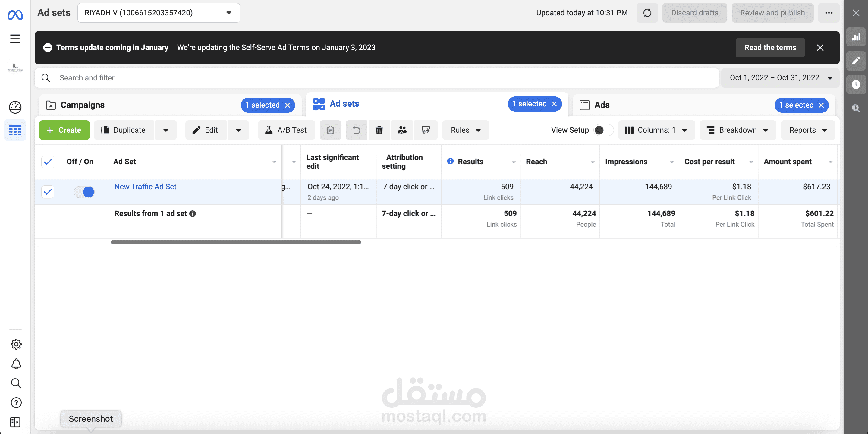Click the undo arrow icon

click(356, 130)
